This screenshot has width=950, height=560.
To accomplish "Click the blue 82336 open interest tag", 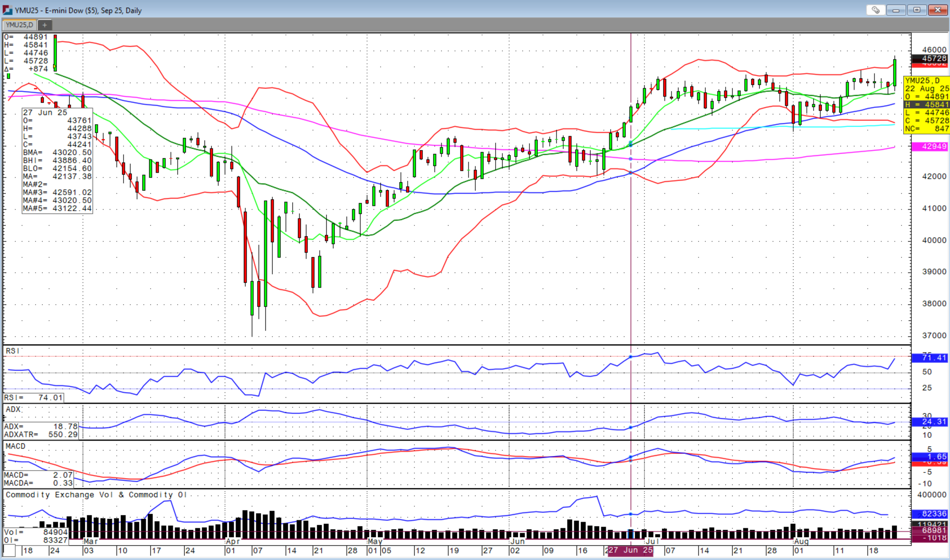I will [x=929, y=514].
